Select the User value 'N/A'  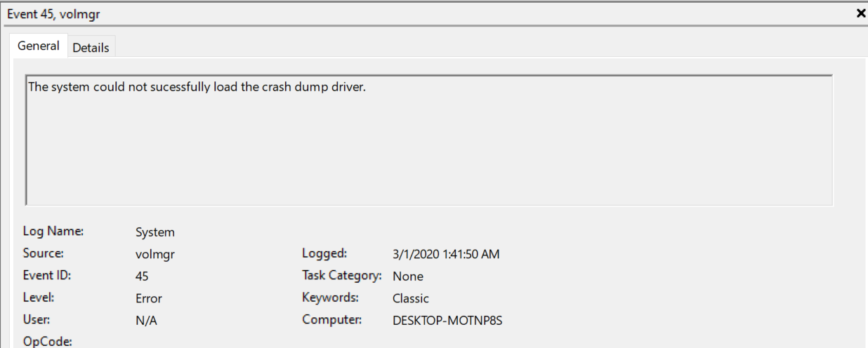[x=145, y=321]
